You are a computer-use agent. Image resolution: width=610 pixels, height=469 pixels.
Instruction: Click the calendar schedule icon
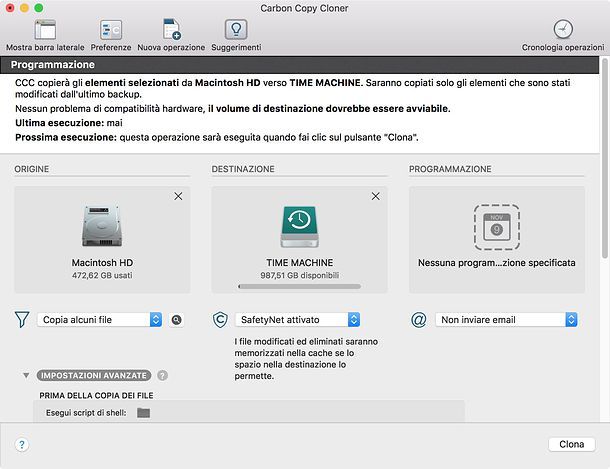[x=497, y=227]
